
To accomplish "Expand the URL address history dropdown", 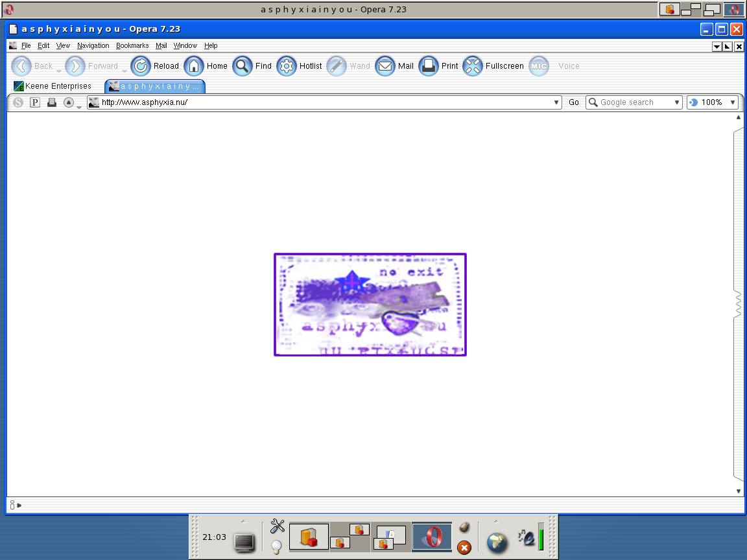I will coord(556,102).
